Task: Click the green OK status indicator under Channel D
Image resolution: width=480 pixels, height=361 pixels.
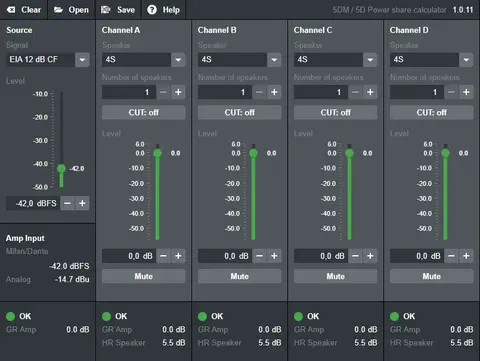Action: pyautogui.click(x=395, y=316)
